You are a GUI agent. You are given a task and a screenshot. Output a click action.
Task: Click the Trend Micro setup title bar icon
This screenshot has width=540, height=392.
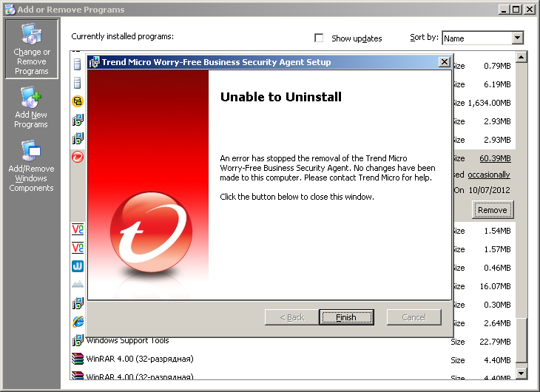[x=94, y=62]
